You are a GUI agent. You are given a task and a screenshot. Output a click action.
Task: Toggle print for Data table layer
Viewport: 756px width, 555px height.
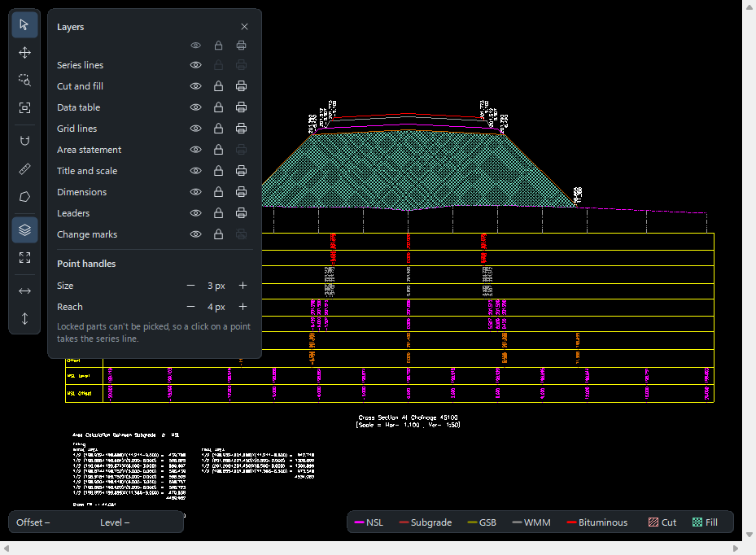(241, 107)
